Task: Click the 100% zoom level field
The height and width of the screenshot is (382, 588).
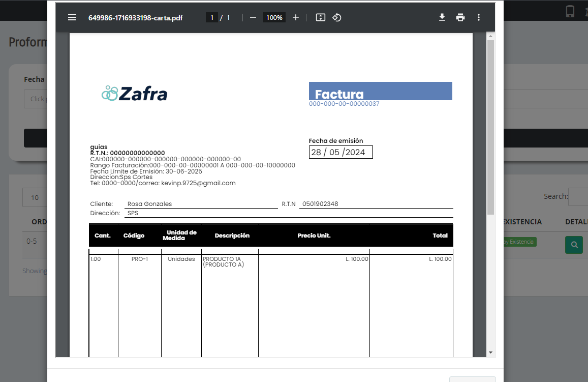Action: pos(274,18)
